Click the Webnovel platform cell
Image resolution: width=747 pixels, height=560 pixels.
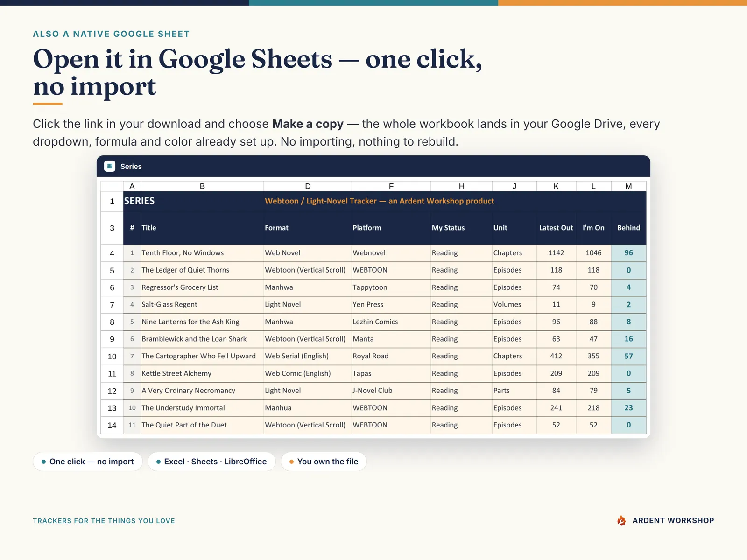(x=391, y=253)
